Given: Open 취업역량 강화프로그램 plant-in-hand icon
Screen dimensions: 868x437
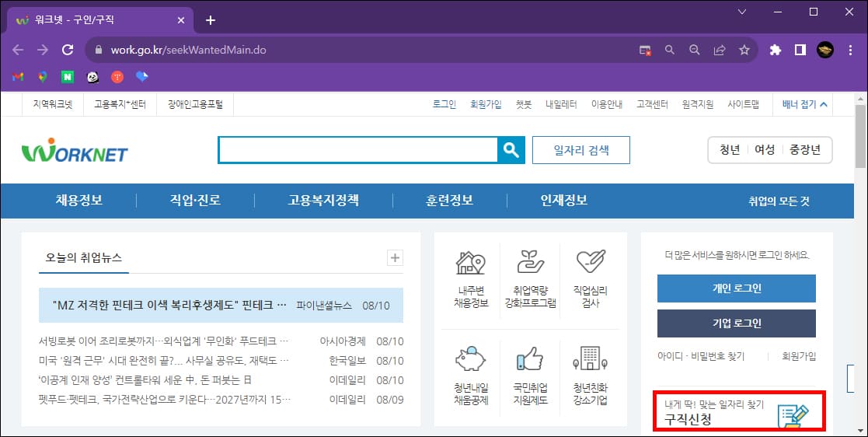Looking at the screenshot, I should pos(530,263).
